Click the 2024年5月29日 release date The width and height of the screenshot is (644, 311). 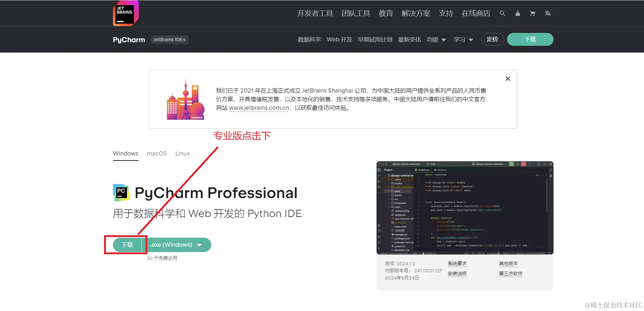(x=402, y=278)
